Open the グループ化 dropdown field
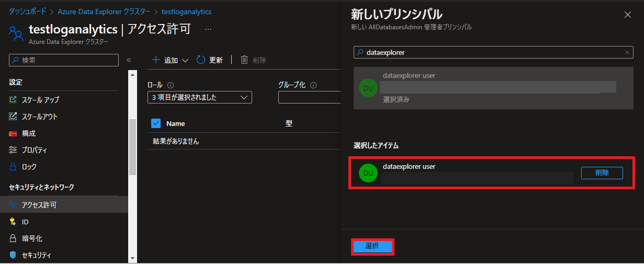This screenshot has width=644, height=264. (309, 97)
